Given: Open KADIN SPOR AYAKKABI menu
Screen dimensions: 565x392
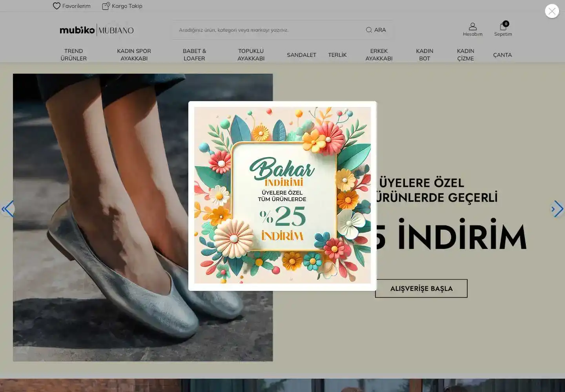Looking at the screenshot, I should 134,54.
